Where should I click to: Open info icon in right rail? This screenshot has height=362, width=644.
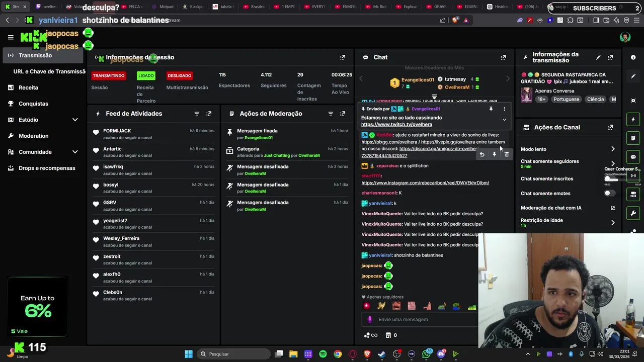[x=633, y=57]
